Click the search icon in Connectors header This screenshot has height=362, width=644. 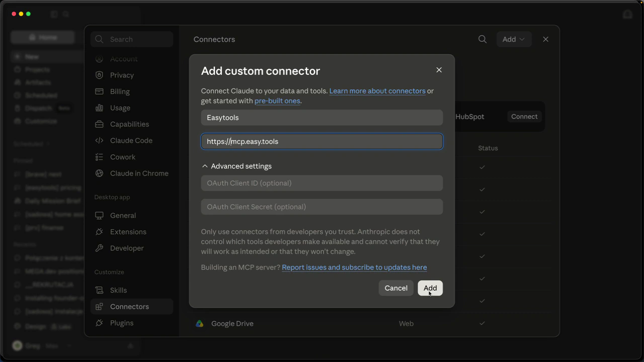point(482,39)
